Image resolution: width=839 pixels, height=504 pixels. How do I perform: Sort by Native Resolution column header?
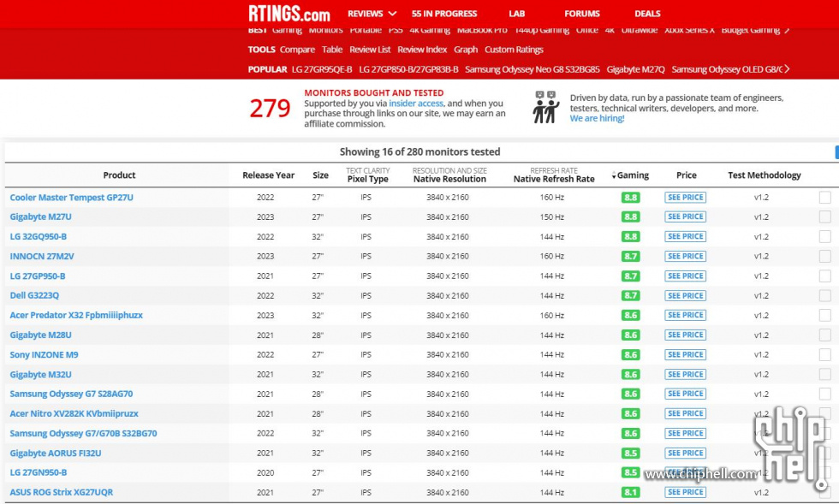tap(449, 179)
